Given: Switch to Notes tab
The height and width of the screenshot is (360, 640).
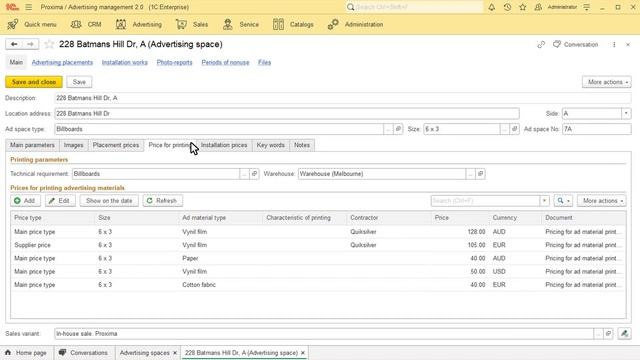Looking at the screenshot, I should tap(302, 145).
